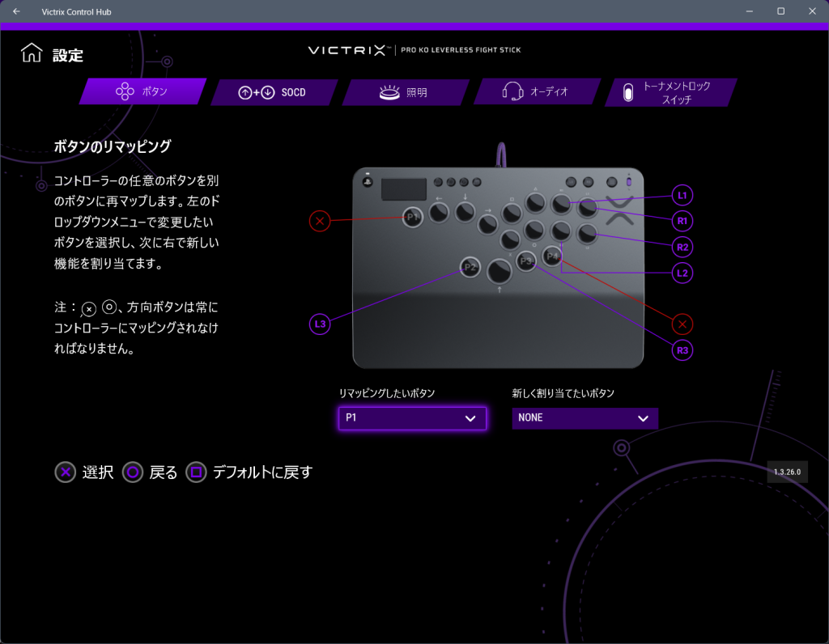This screenshot has height=644, width=829.
Task: Switch to the SOCD tab
Action: coord(274,92)
